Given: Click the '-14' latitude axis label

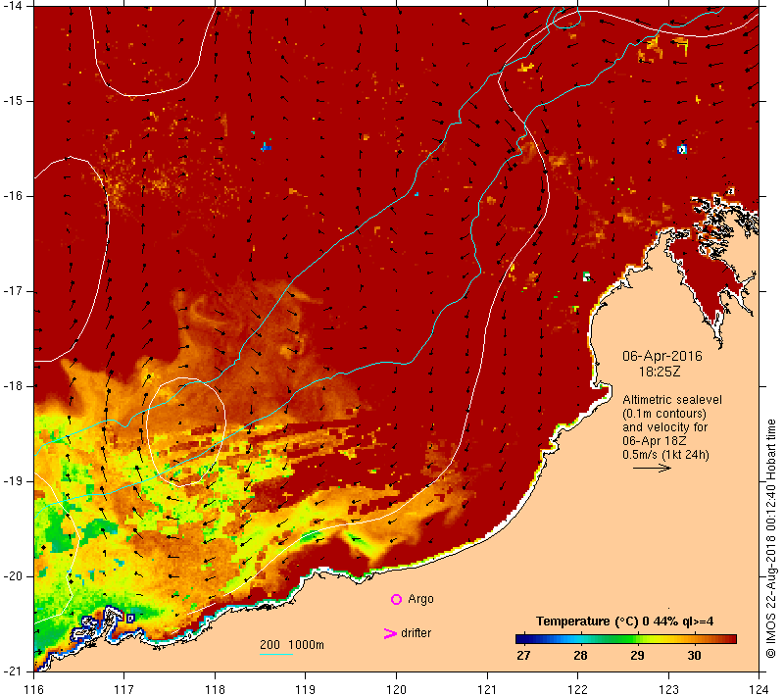Looking at the screenshot, I should click(13, 6).
